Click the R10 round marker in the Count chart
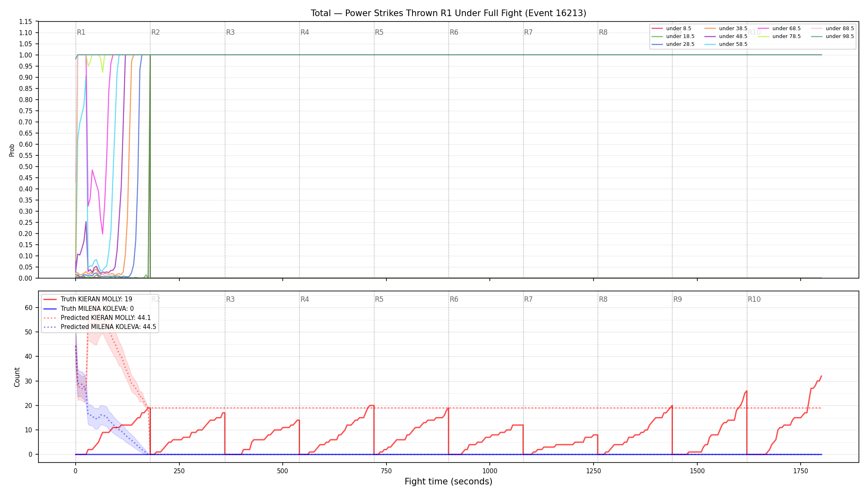 (x=754, y=299)
